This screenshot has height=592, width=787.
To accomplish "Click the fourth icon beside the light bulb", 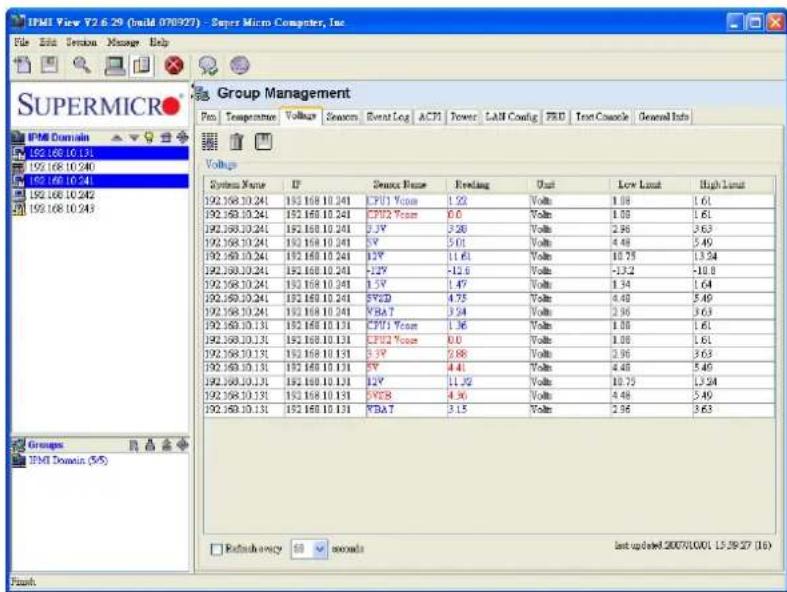I will tap(166, 137).
